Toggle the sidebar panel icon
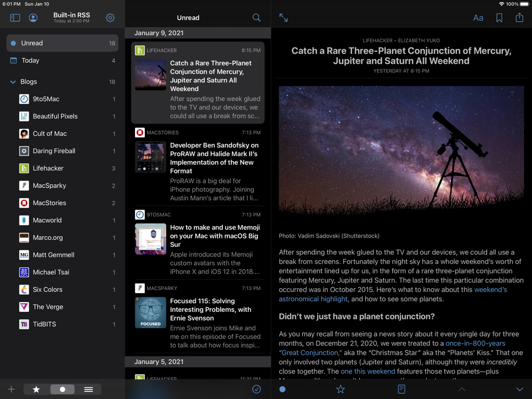This screenshot has width=532, height=399. 15,18
